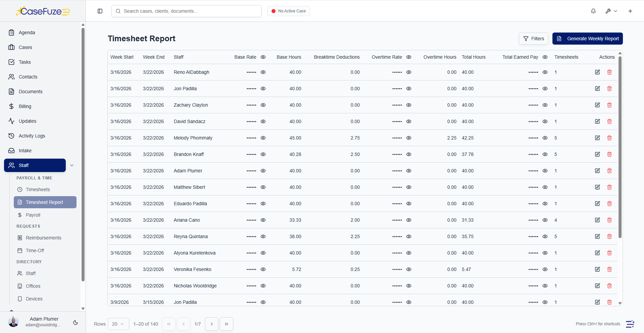Open the wrench tools dropdown
644x333 pixels.
pyautogui.click(x=611, y=11)
